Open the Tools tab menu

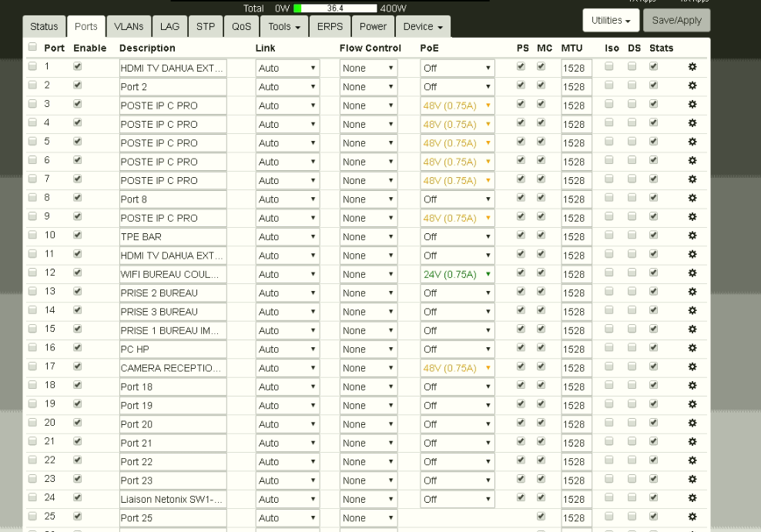pyautogui.click(x=284, y=26)
